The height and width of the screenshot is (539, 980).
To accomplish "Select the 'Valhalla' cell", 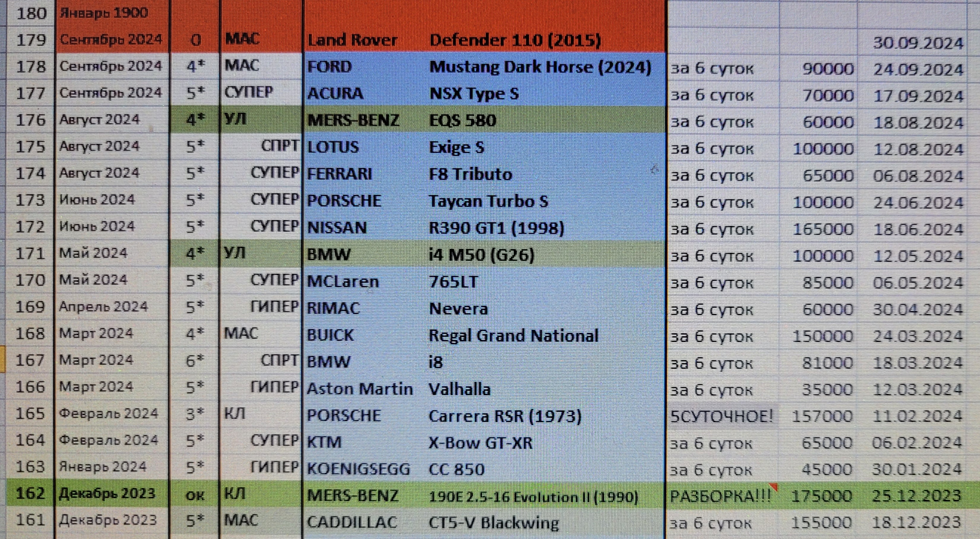I will [546, 388].
